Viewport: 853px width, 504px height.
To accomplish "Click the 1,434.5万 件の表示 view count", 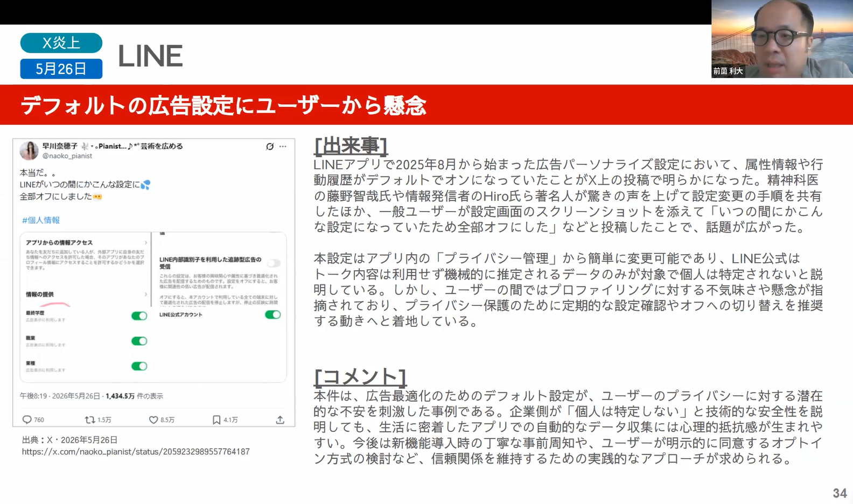I will [x=134, y=396].
